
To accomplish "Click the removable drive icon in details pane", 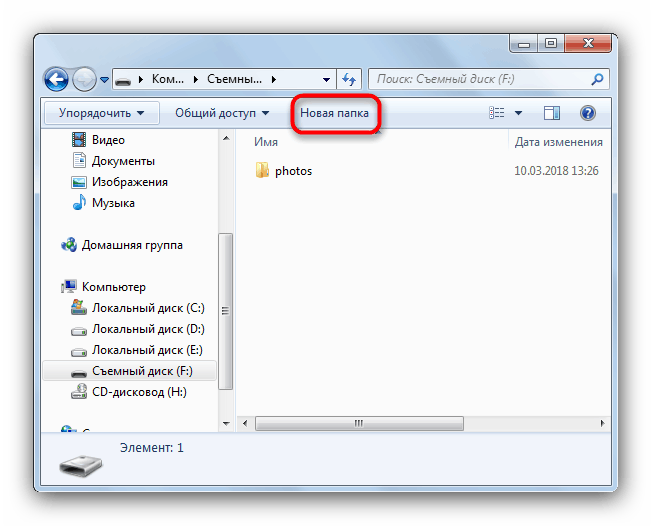I will point(81,465).
